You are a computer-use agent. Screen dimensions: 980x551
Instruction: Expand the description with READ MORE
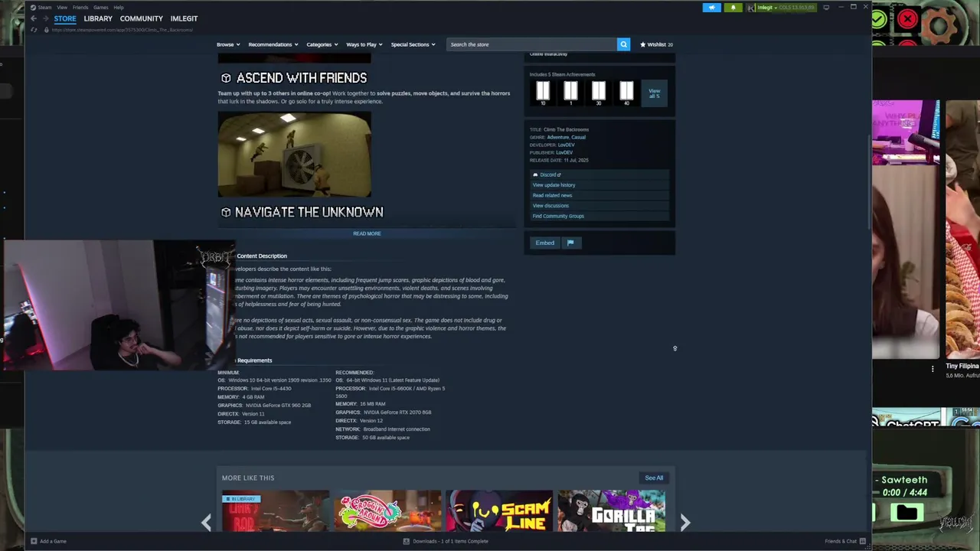pos(367,233)
